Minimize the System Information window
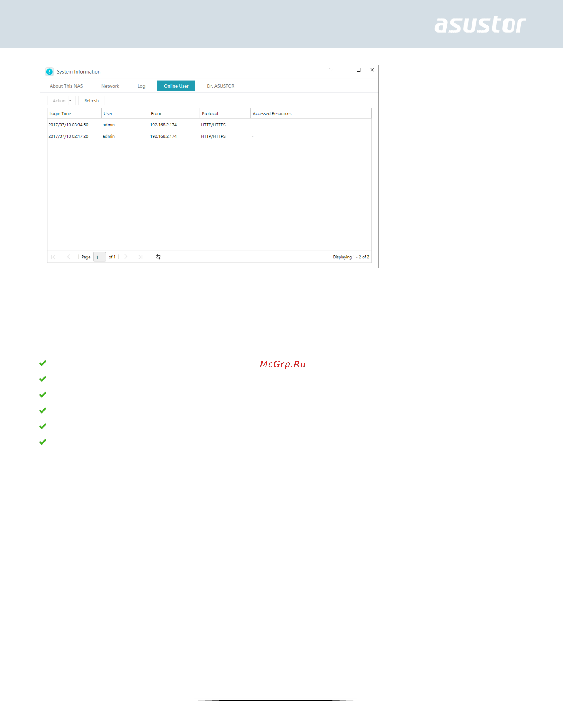563x728 pixels. tap(345, 70)
